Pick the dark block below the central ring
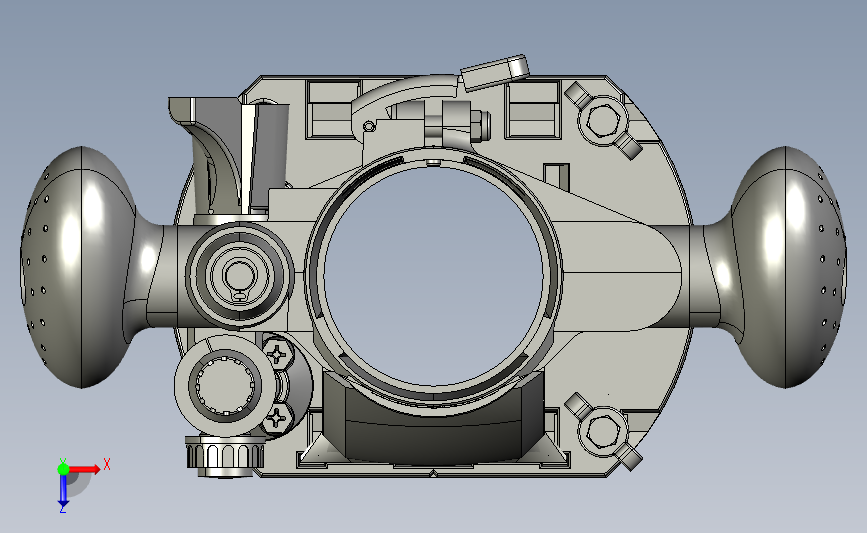 432,423
